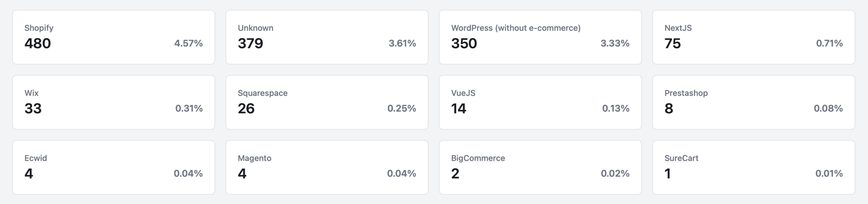Click the Shopify stat card

tap(114, 37)
